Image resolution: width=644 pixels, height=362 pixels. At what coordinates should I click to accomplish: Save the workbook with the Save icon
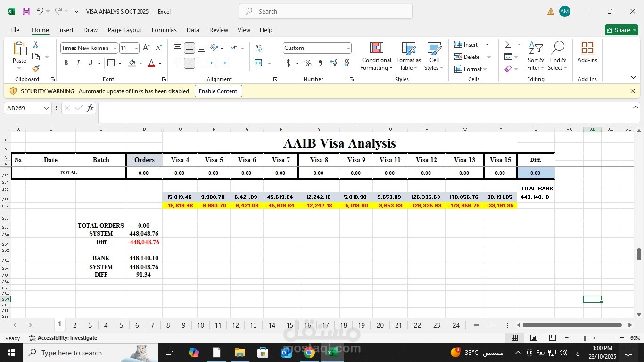point(26,11)
